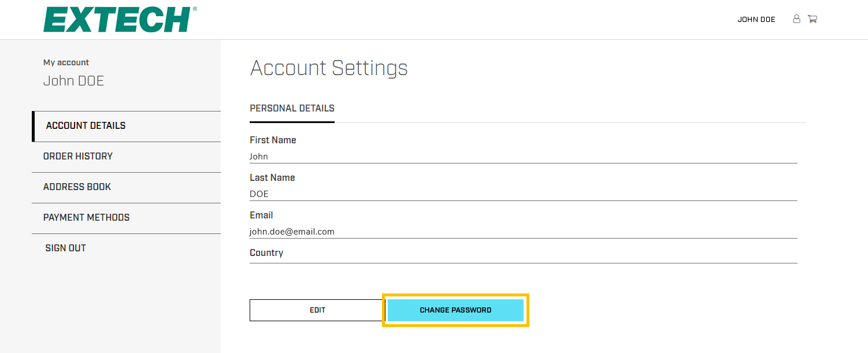Select Account Details in sidebar
Image resolution: width=868 pixels, height=353 pixels.
pos(86,126)
